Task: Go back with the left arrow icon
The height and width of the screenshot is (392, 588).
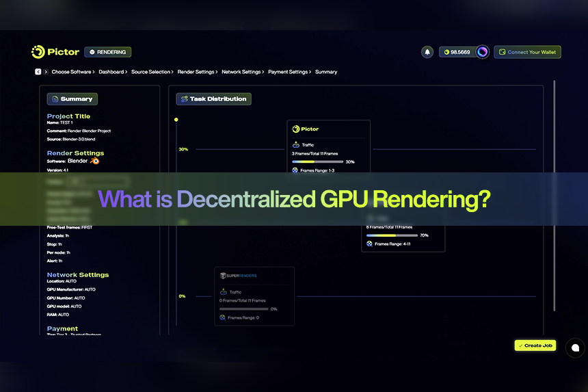Action: [x=38, y=72]
